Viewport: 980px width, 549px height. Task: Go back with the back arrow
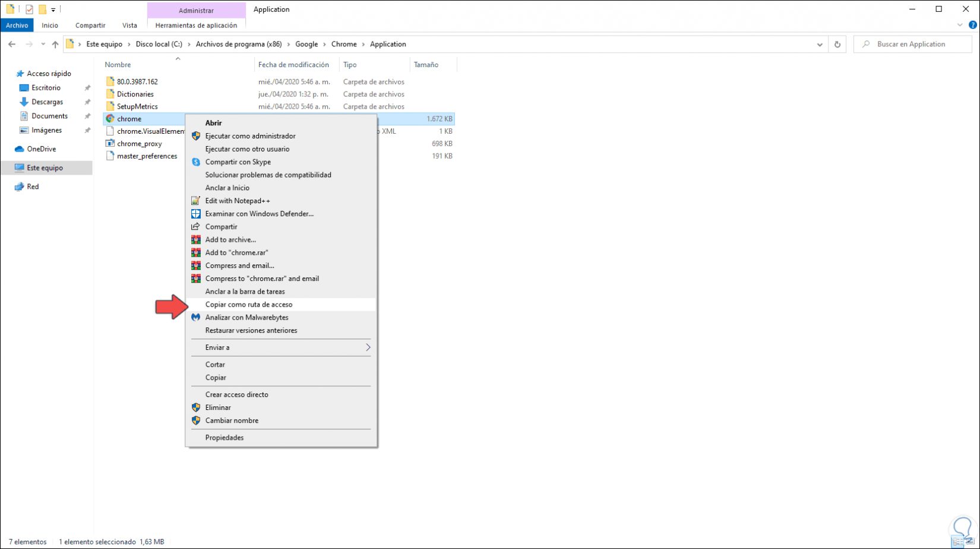click(12, 45)
